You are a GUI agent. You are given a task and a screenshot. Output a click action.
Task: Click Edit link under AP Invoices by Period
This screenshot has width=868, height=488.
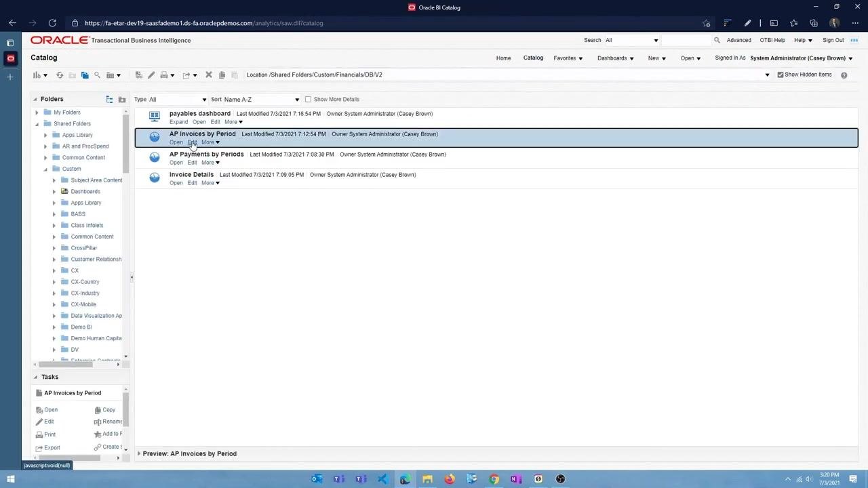192,142
